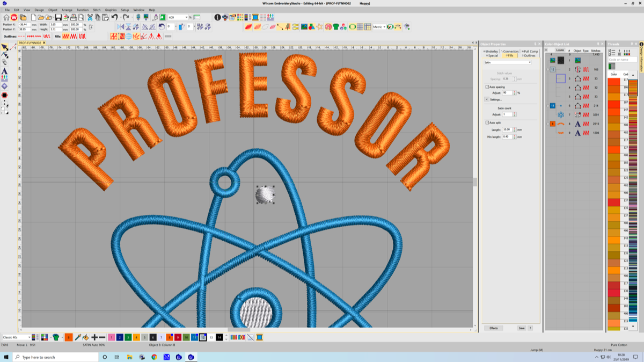Select color swatch 9 red
644x362 pixels.
point(178,337)
